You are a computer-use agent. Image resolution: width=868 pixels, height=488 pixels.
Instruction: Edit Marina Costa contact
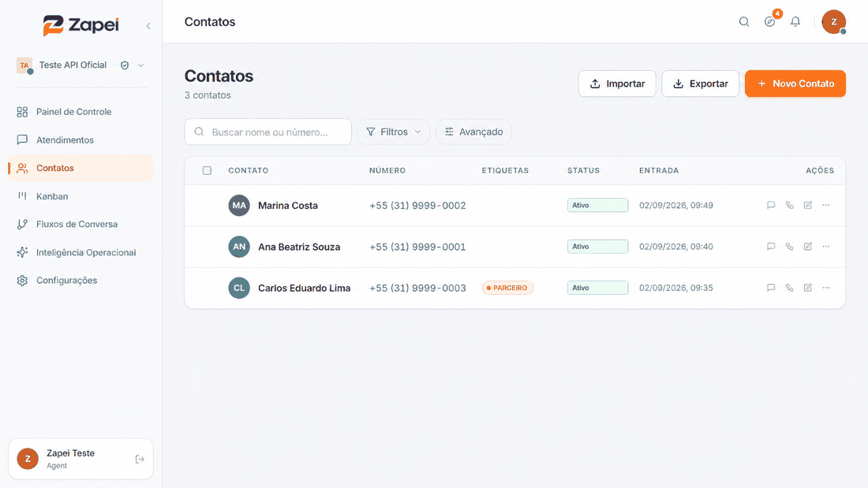click(x=808, y=205)
